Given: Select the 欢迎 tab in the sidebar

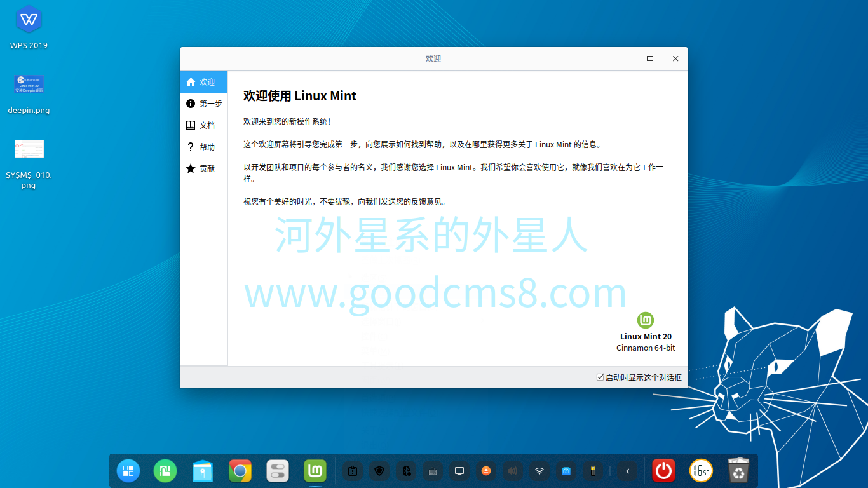Looking at the screenshot, I should (x=204, y=82).
